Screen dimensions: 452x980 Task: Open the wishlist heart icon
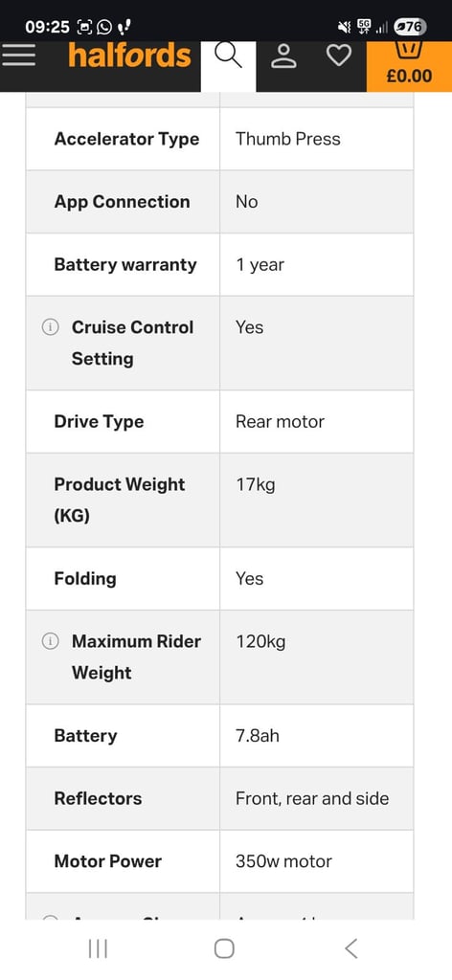pos(339,56)
